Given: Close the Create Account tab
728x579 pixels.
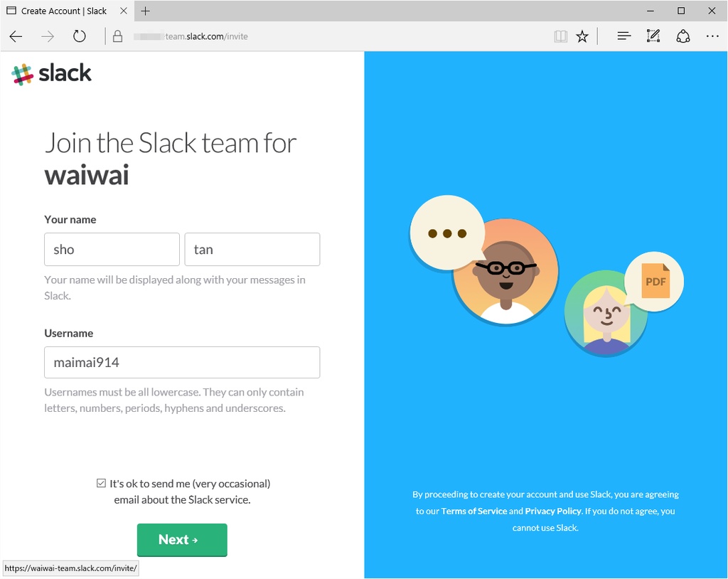Looking at the screenshot, I should (124, 11).
